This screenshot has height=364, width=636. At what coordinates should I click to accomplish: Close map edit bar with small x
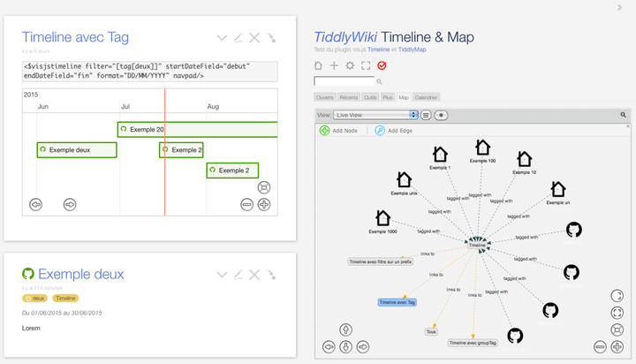tap(628, 126)
